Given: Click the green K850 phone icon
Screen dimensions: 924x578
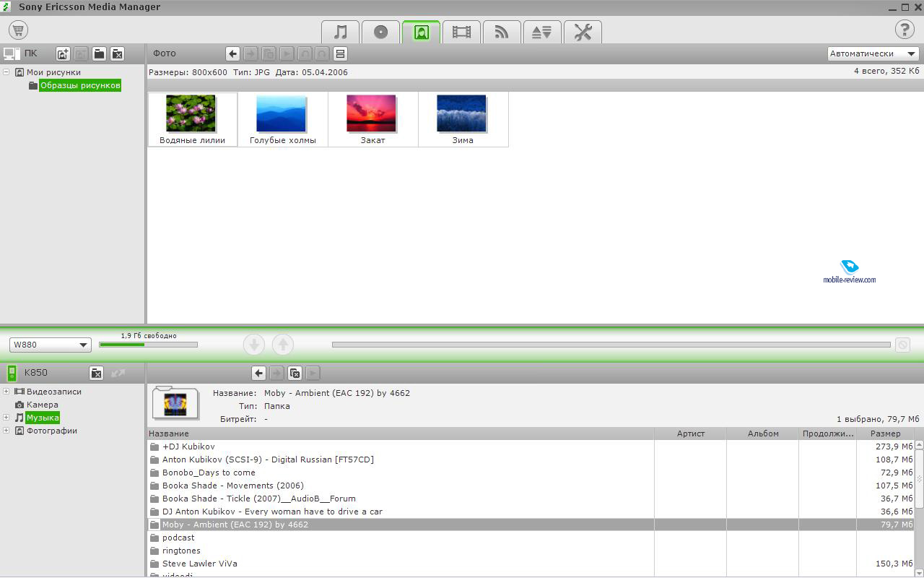Looking at the screenshot, I should click(12, 373).
